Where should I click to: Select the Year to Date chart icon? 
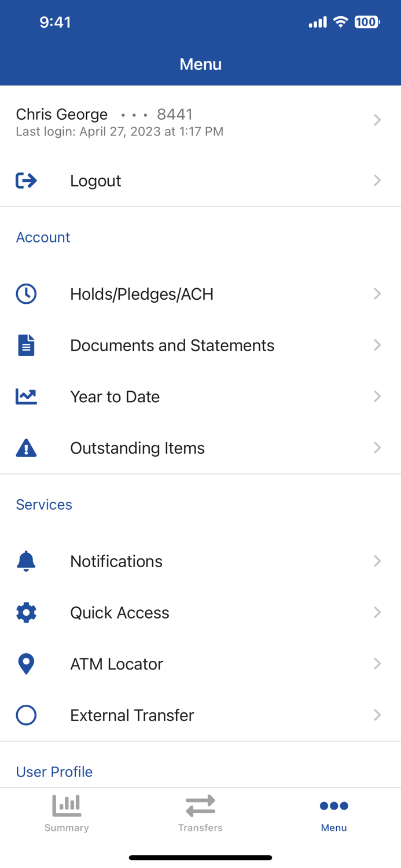pos(26,396)
